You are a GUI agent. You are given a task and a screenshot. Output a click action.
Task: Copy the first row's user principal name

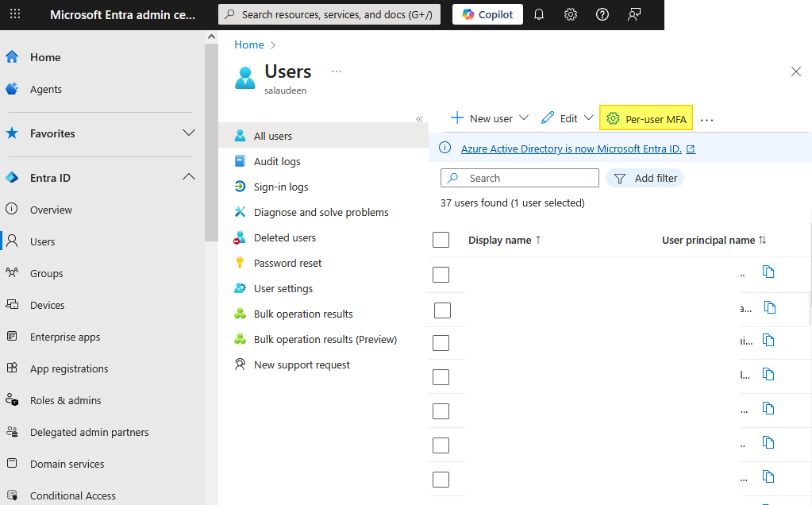click(768, 272)
